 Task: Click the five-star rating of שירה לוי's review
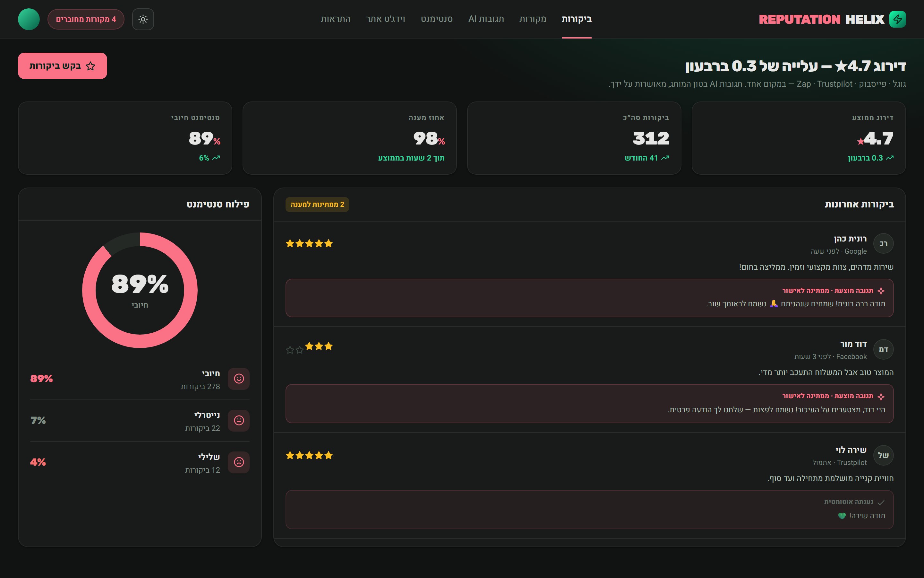309,455
